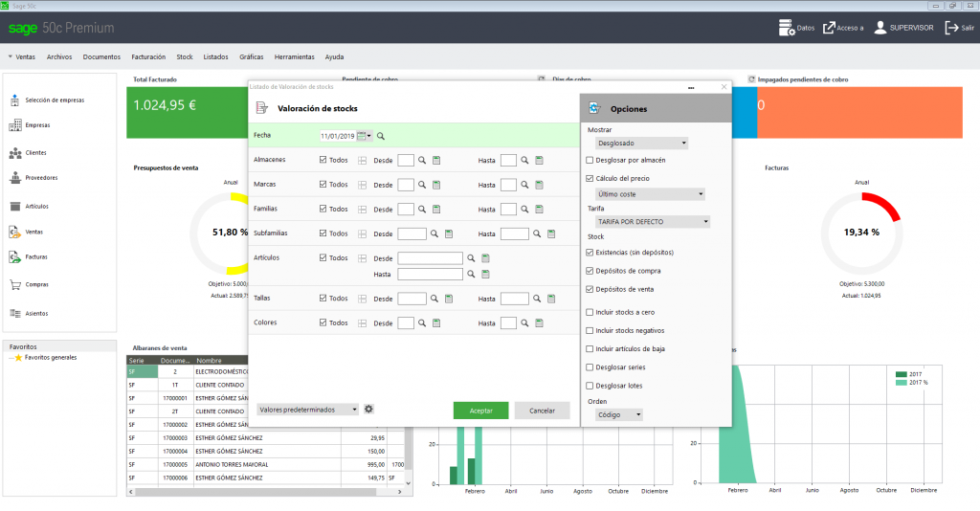The height and width of the screenshot is (511, 980).
Task: Enable Incluir stocks a cero
Action: point(590,312)
